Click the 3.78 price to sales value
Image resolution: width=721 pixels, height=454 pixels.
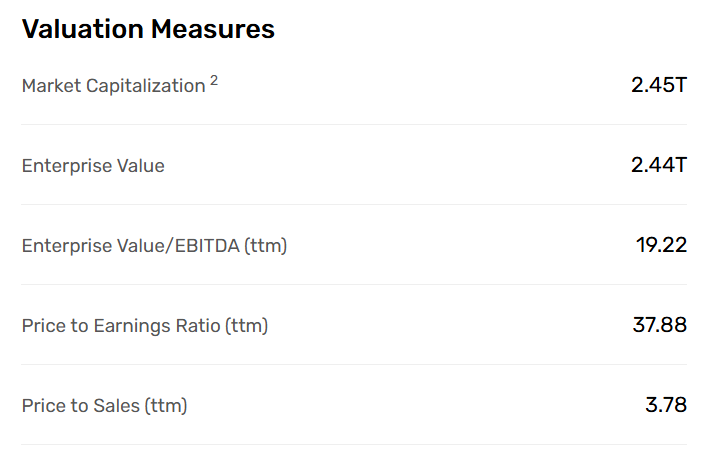tap(666, 405)
